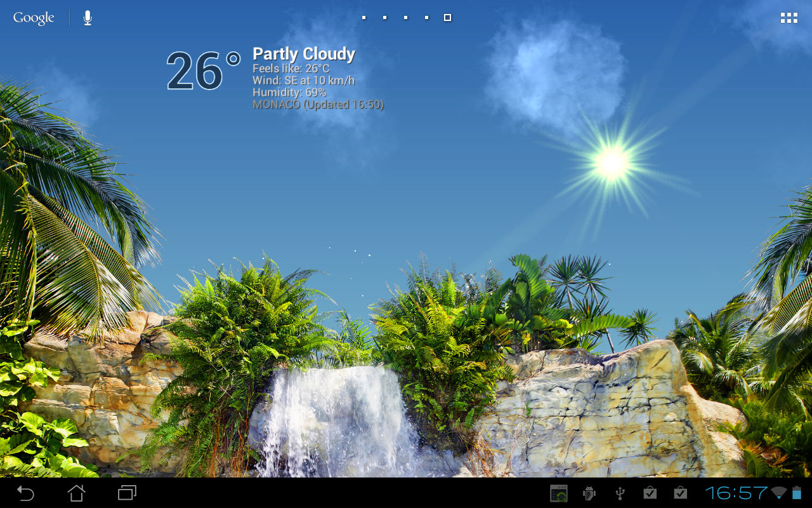This screenshot has width=812, height=508.
Task: Open the all apps grid
Action: pyautogui.click(x=789, y=18)
